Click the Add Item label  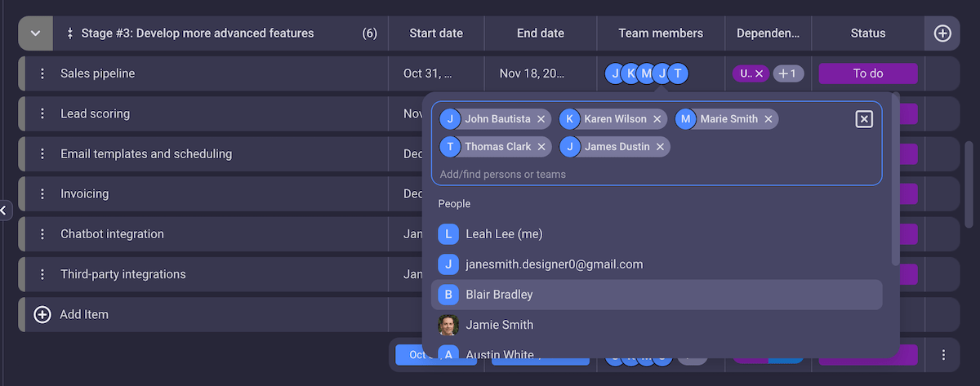84,314
